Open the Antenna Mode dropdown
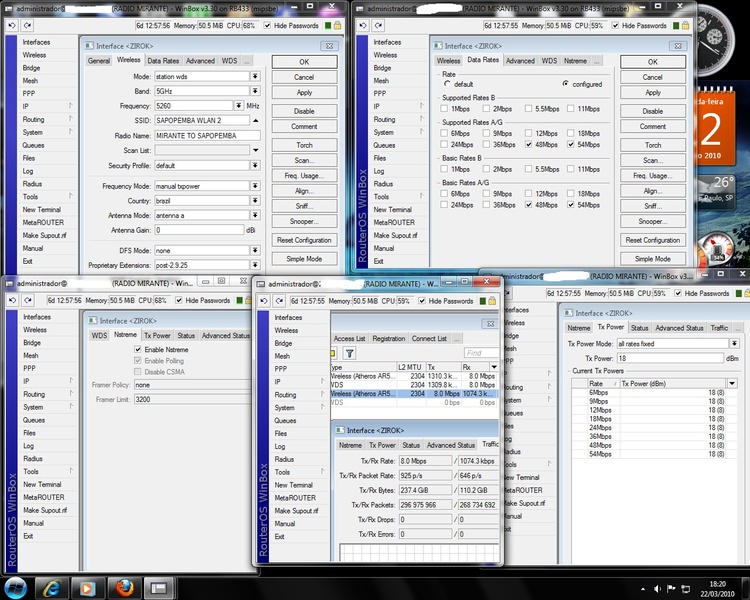The height and width of the screenshot is (600, 750). point(255,215)
